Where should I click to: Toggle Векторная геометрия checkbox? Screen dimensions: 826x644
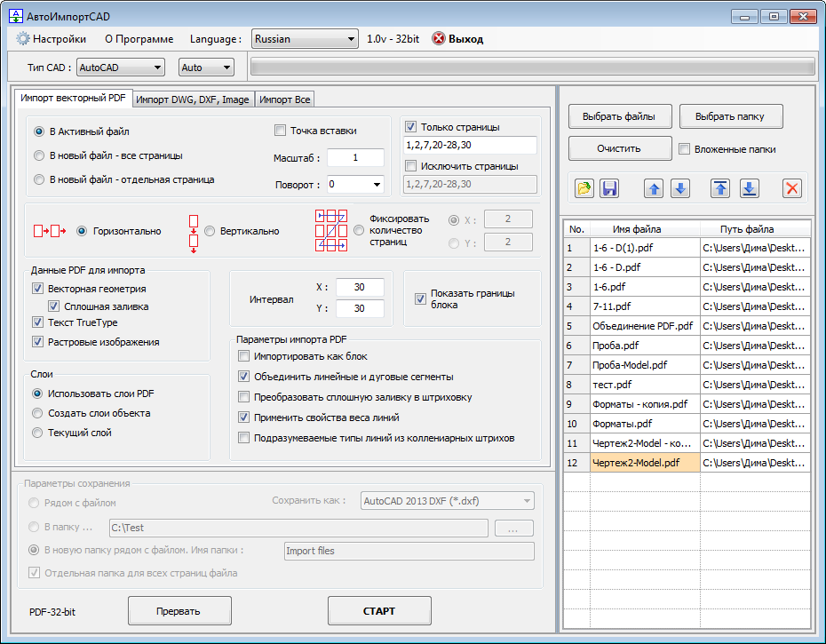pos(37,289)
